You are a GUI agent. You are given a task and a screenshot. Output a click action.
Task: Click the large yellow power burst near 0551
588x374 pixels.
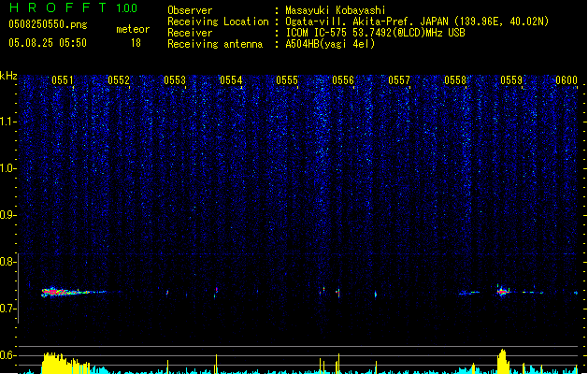[65, 363]
